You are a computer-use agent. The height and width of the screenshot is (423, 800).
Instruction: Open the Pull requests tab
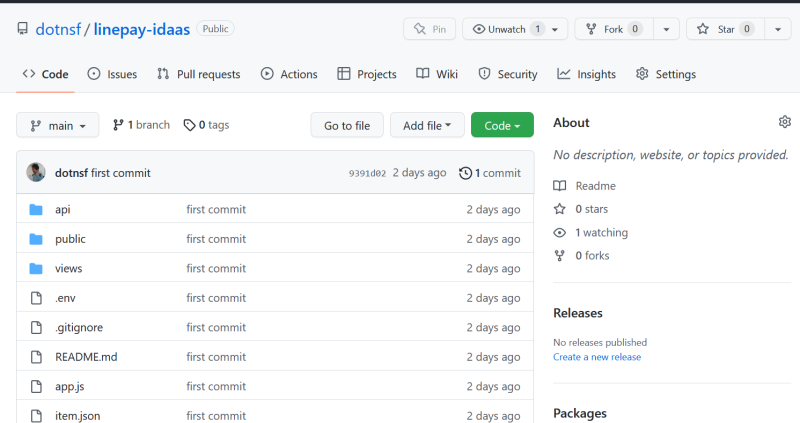coord(198,74)
